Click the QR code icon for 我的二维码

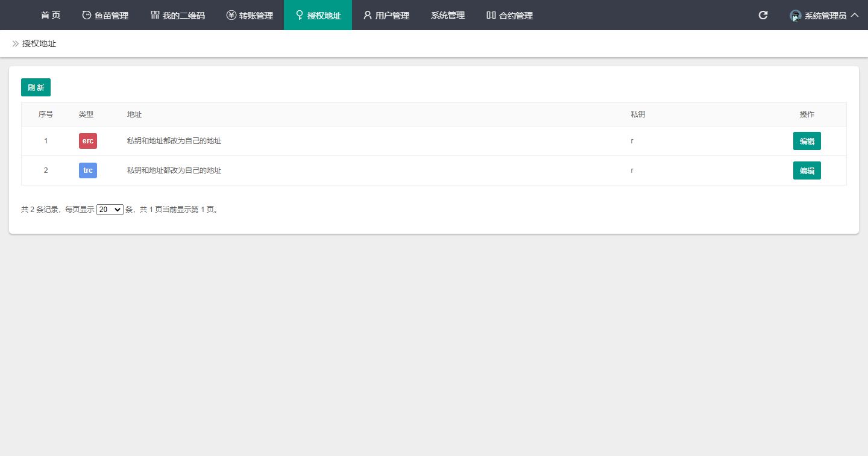click(x=155, y=15)
